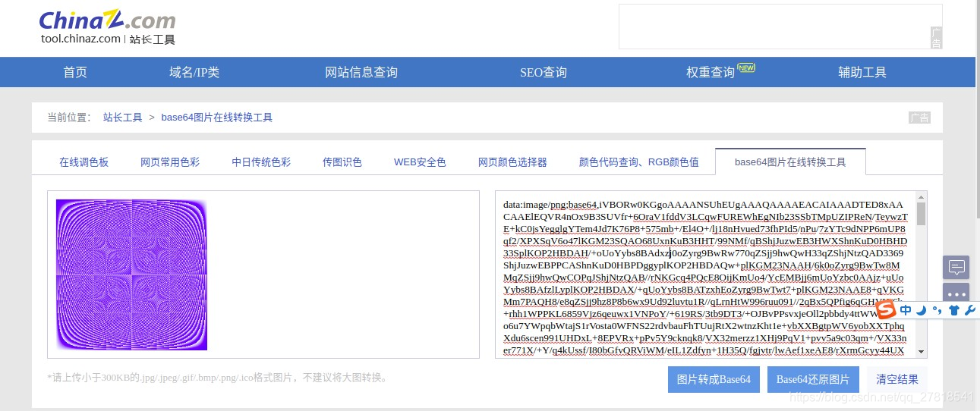
Task: Click the textarea scrollbar down arrow
Action: 922,352
